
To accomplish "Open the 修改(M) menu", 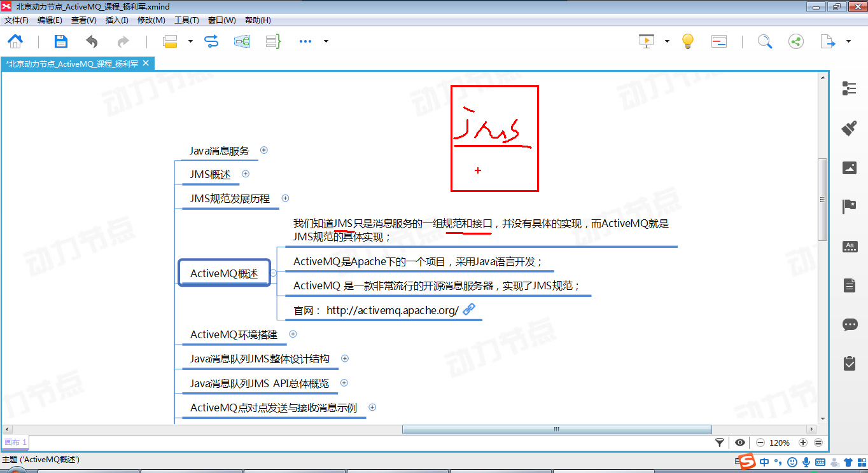I will [151, 20].
